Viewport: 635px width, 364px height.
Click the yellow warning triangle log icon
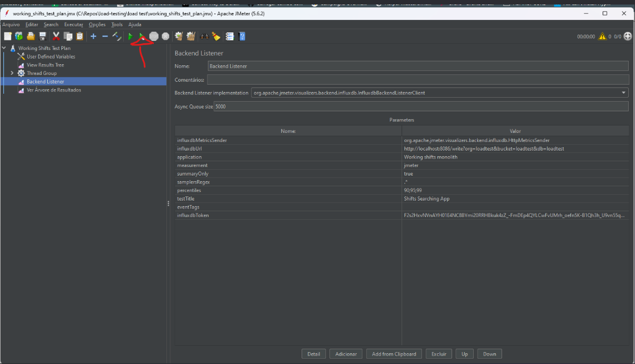pos(603,36)
